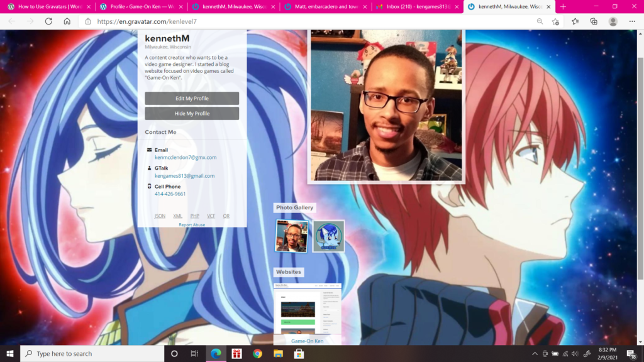The image size is (644, 362).
Task: Add this page to favorites
Action: pos(556,21)
